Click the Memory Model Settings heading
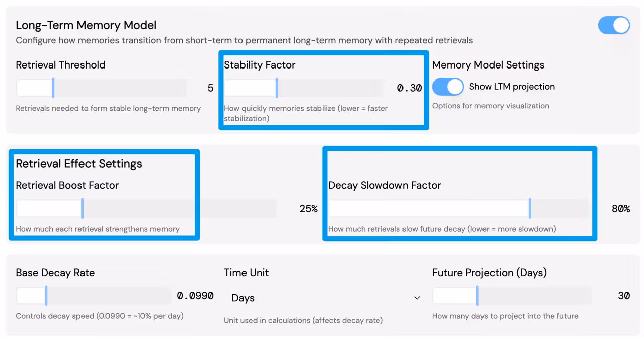Viewport: 644px width, 338px height. [x=488, y=65]
